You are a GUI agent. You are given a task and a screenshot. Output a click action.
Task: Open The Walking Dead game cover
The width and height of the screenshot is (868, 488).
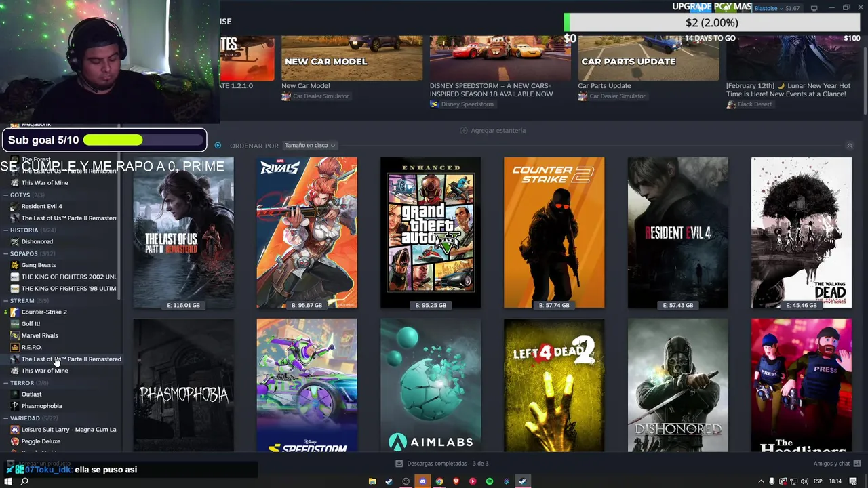pos(802,232)
